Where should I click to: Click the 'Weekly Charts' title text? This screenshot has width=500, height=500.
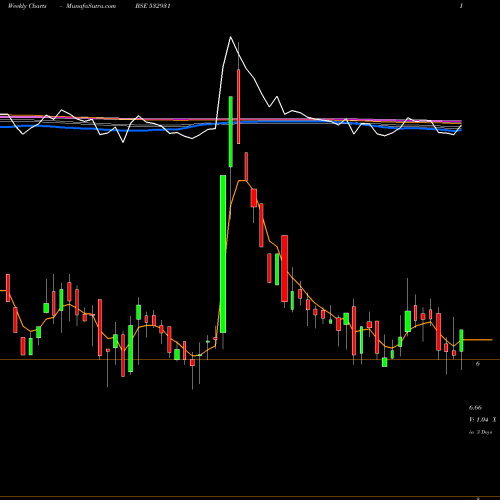pyautogui.click(x=27, y=6)
